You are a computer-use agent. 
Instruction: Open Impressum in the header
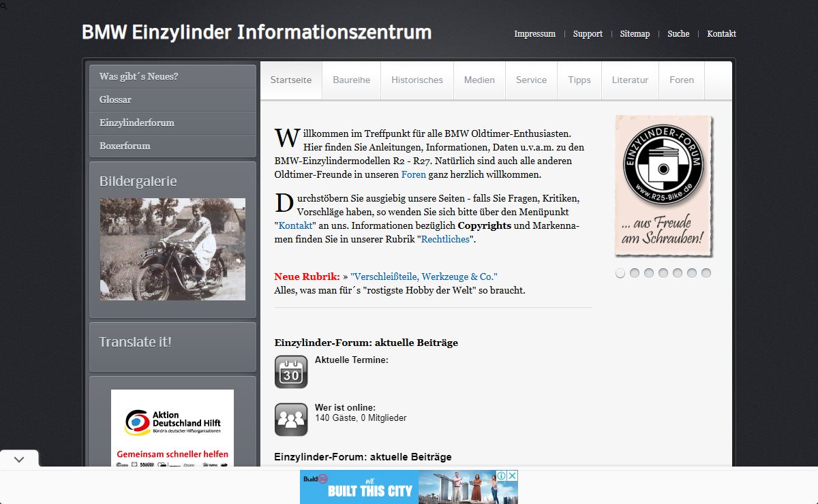click(535, 34)
